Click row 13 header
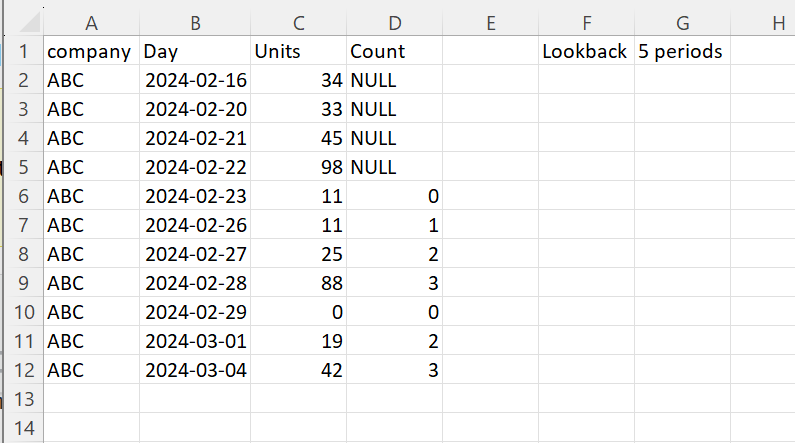Image resolution: width=795 pixels, height=443 pixels. (x=21, y=399)
